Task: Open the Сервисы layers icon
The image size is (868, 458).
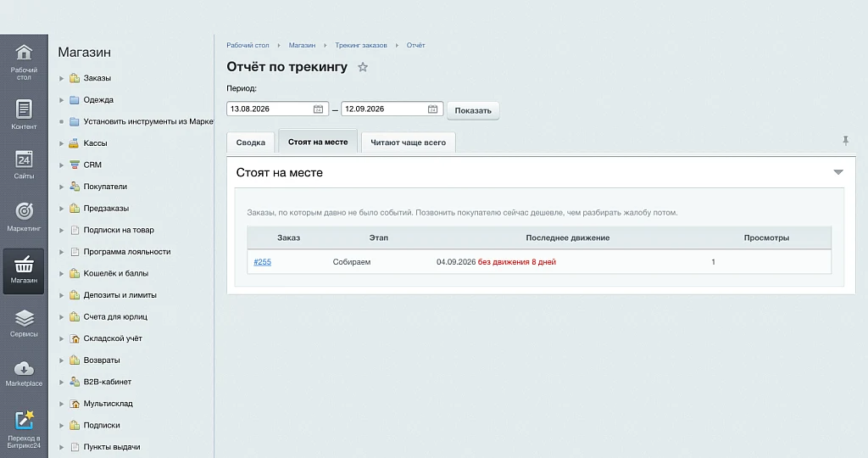Action: click(x=24, y=318)
